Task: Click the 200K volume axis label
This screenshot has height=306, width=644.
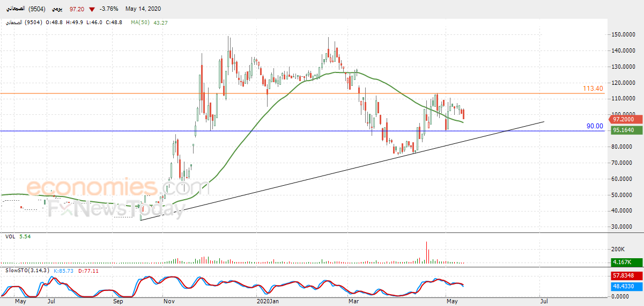Action: pos(618,250)
